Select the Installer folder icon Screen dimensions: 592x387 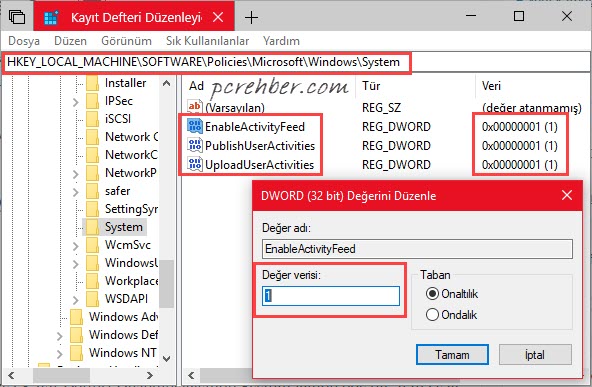click(92, 83)
